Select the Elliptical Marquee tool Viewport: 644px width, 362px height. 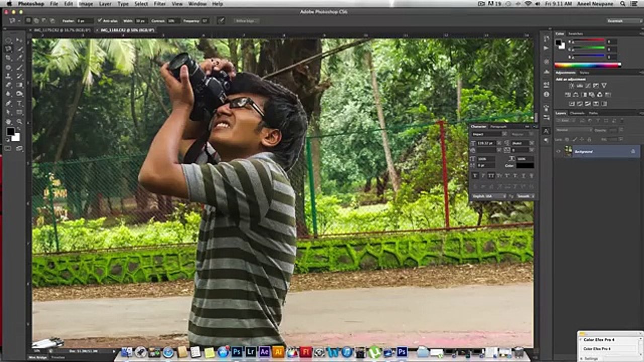click(9, 40)
